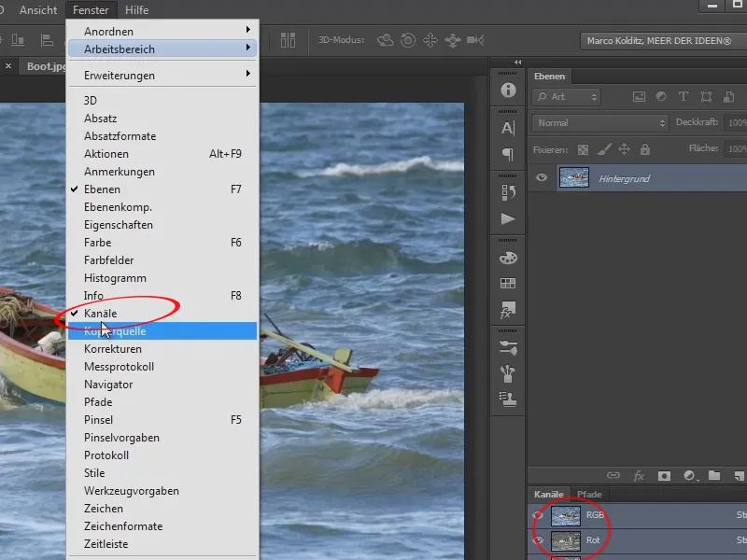
Task: Open the layer filter Art dropdown
Action: pyautogui.click(x=566, y=97)
